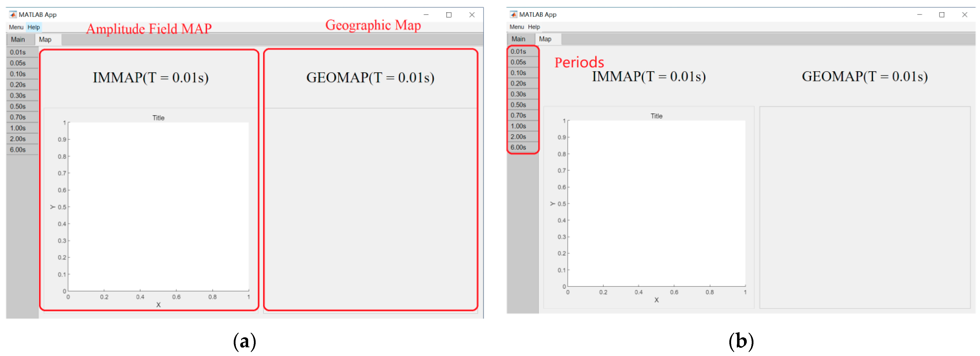Switch to Map tab in right window
This screenshot has height=356, width=980.
[x=545, y=39]
